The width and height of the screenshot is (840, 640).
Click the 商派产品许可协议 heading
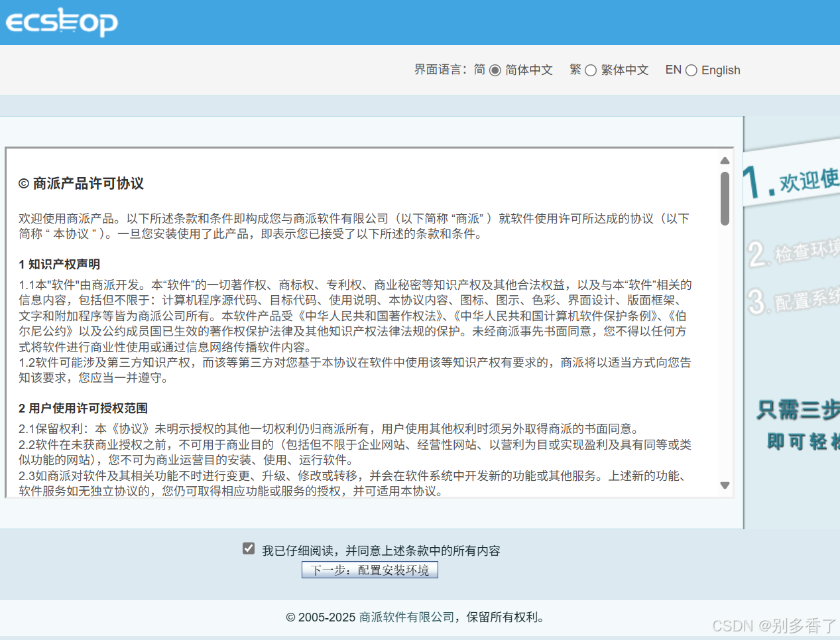(x=81, y=184)
